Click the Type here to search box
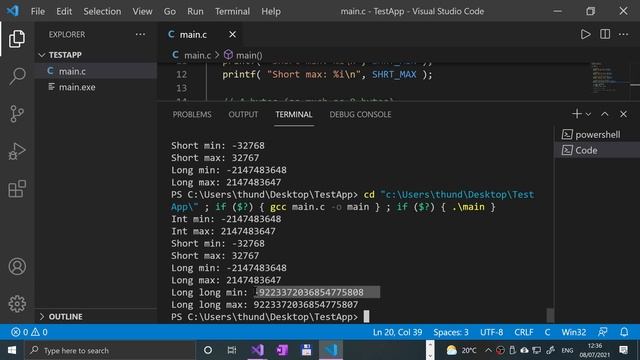This screenshot has width=640, height=360. (x=110, y=350)
